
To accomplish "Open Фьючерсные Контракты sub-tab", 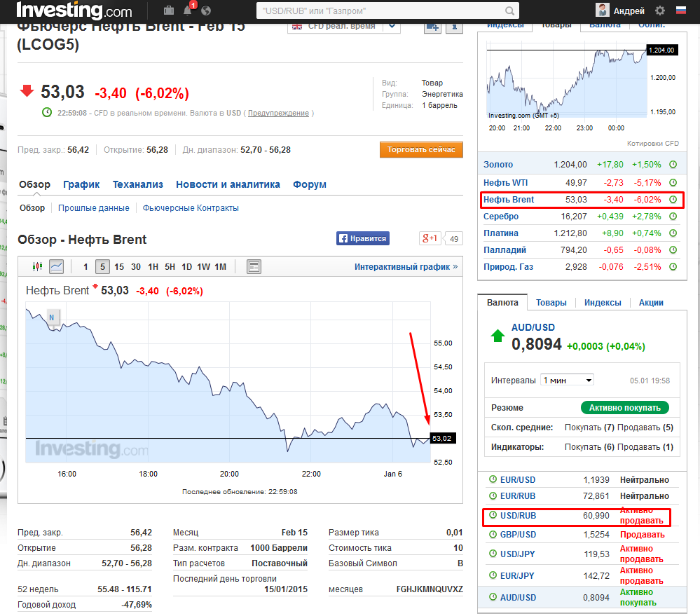I will pyautogui.click(x=191, y=208).
